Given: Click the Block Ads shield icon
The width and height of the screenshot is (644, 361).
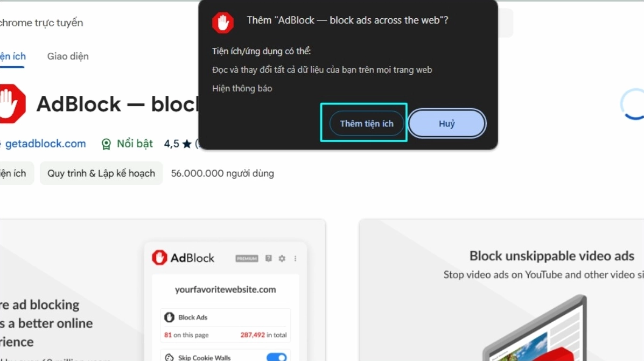Looking at the screenshot, I should point(169,317).
